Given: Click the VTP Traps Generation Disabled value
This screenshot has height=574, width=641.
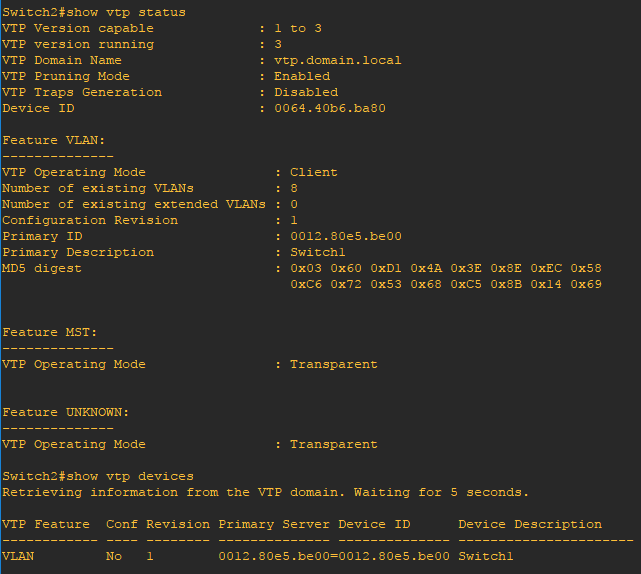Looking at the screenshot, I should point(306,92).
